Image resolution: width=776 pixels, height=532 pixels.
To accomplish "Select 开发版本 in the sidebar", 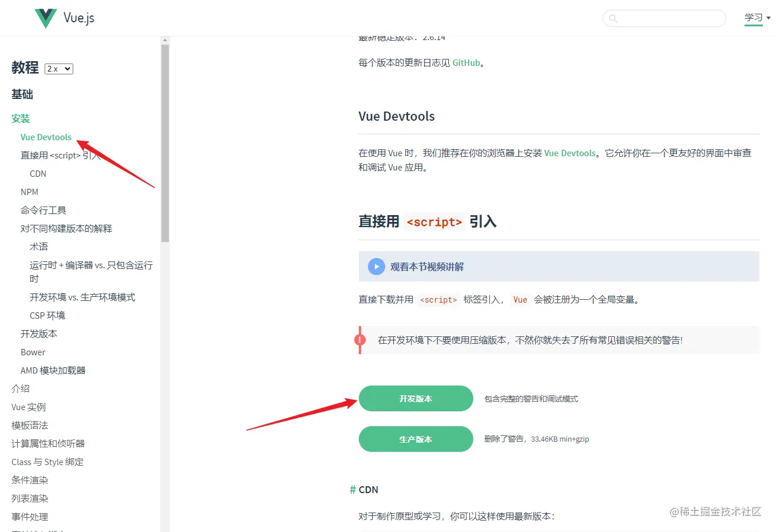I will [x=39, y=334].
